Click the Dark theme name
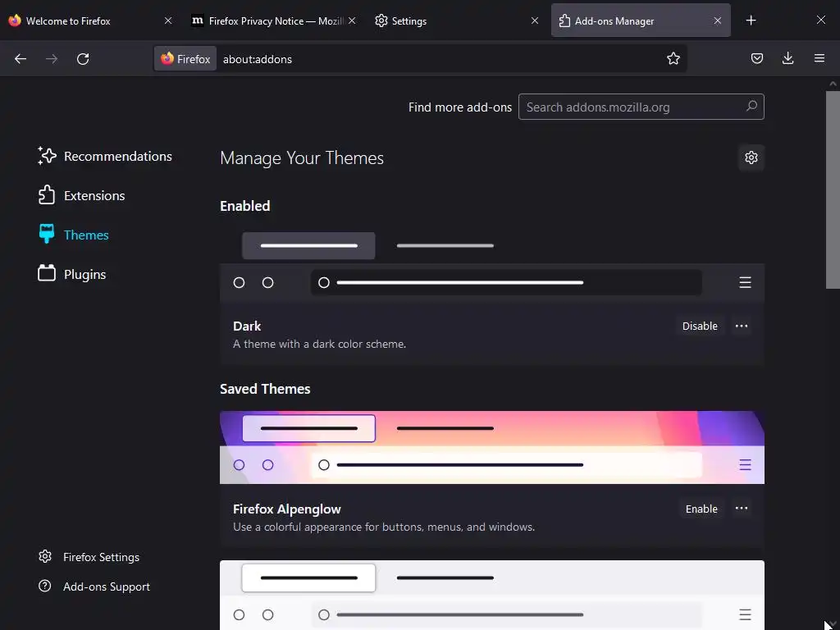 (247, 326)
